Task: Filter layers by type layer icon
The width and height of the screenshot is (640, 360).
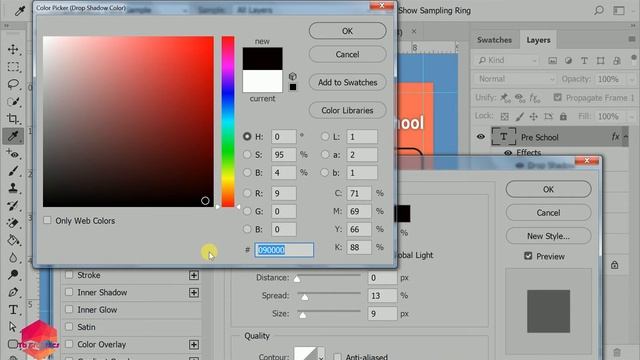Action: click(x=584, y=60)
